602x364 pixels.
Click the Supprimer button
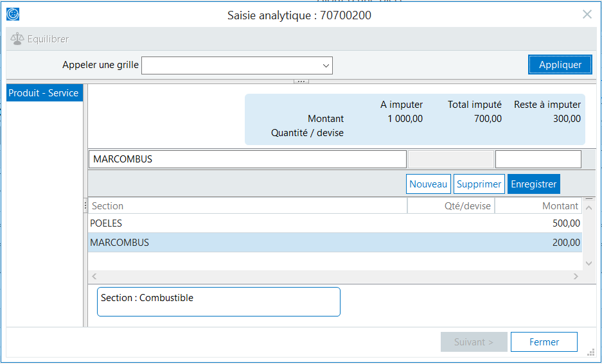(479, 184)
